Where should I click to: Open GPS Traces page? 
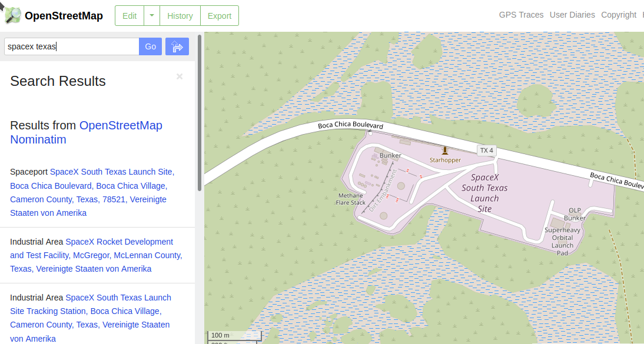click(521, 15)
